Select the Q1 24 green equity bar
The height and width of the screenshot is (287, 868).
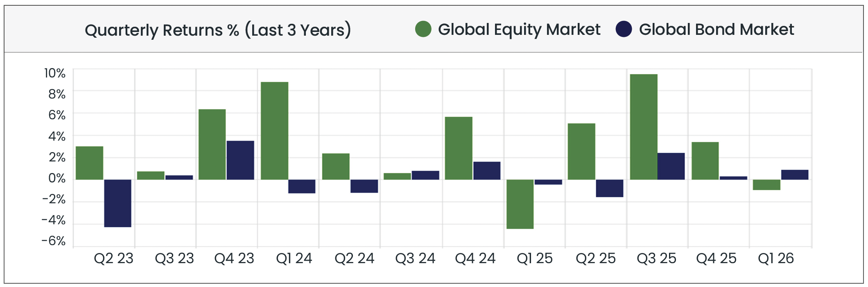click(x=274, y=130)
